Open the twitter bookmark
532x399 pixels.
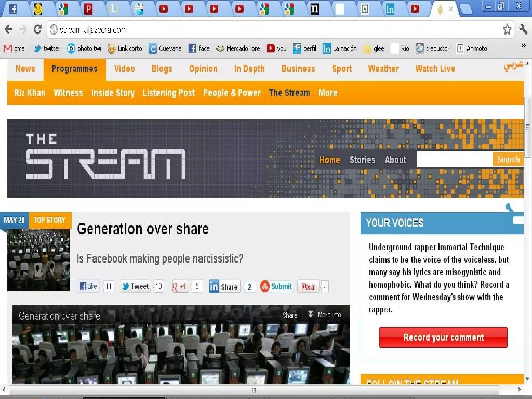(47, 48)
